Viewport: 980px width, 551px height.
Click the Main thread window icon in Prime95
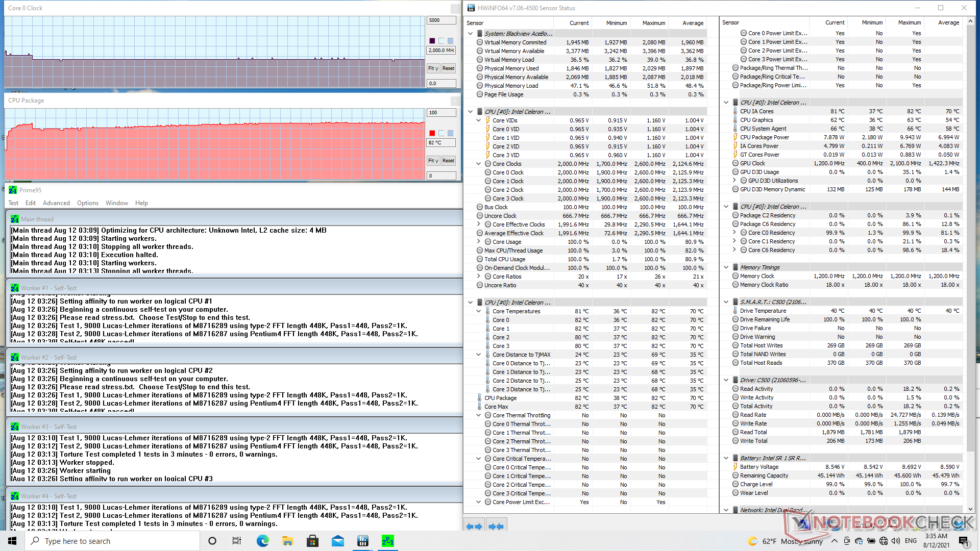15,219
